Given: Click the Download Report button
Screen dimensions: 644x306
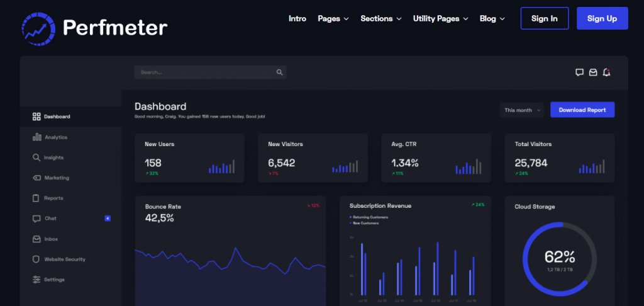Looking at the screenshot, I should click(x=582, y=110).
